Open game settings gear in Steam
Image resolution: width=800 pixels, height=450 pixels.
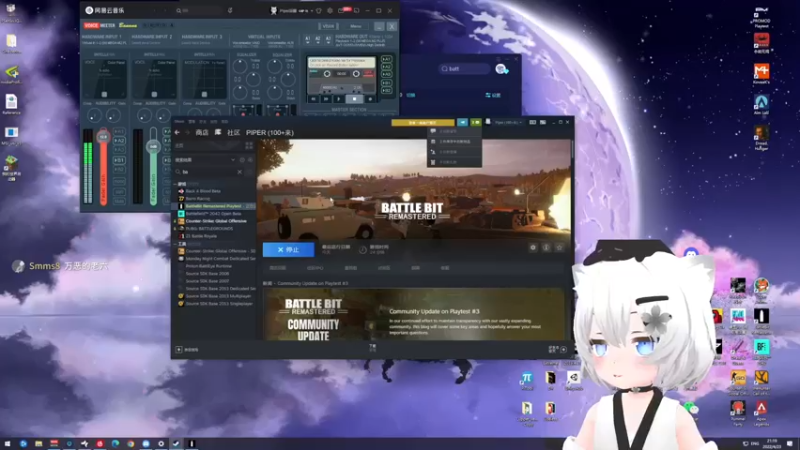point(533,247)
